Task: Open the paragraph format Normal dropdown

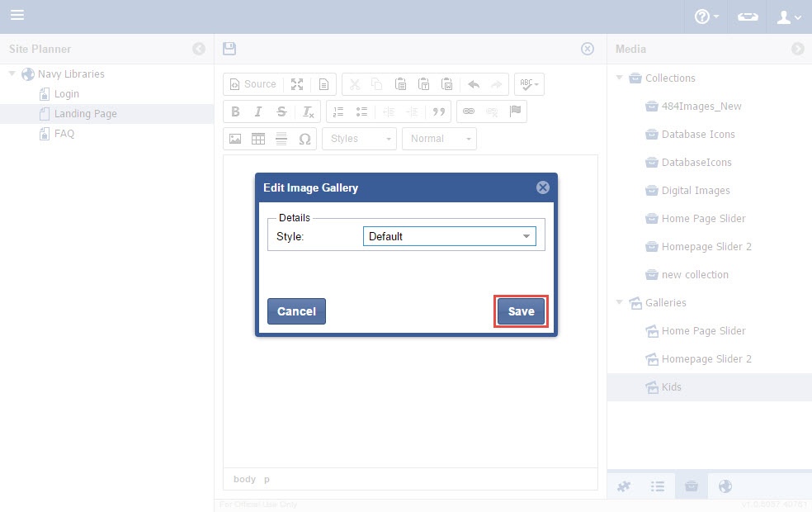Action: [x=439, y=139]
